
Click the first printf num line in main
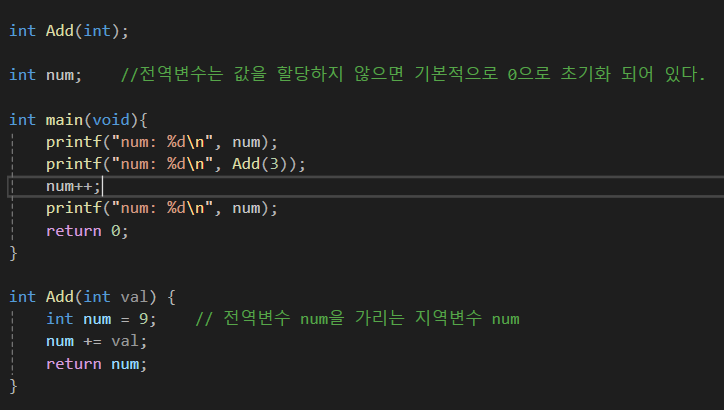click(162, 142)
